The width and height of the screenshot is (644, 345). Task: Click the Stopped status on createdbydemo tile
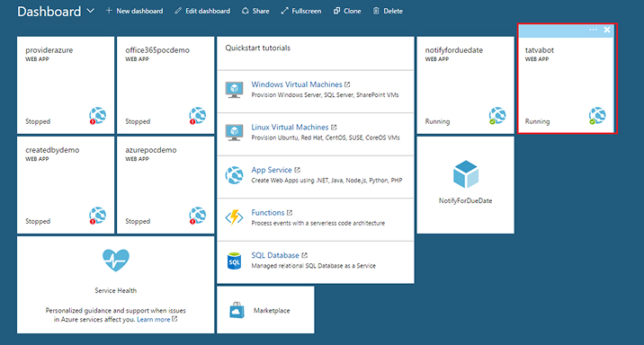pyautogui.click(x=38, y=221)
